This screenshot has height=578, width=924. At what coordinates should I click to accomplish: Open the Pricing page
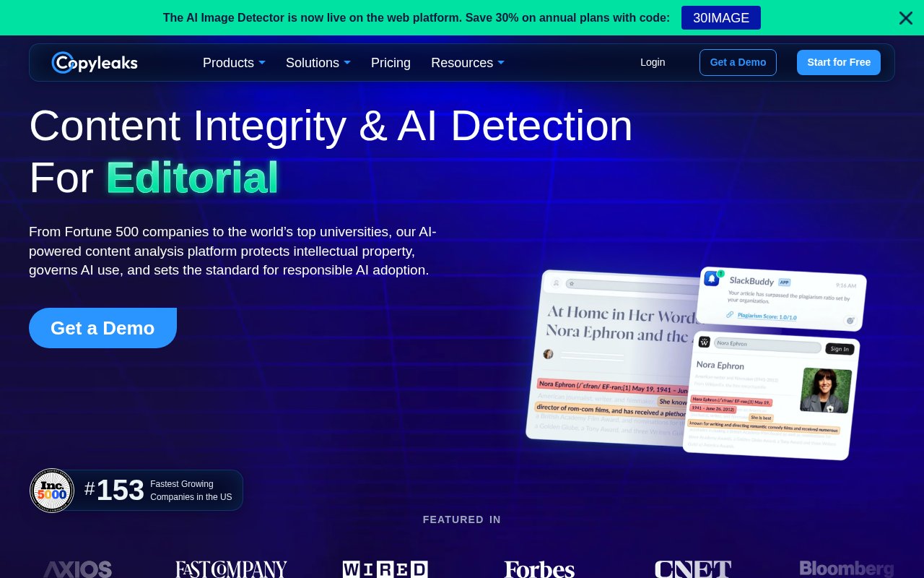pos(391,63)
